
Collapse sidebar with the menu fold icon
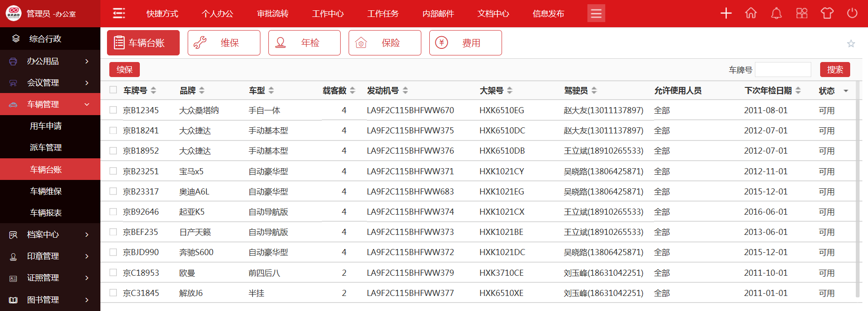(119, 13)
